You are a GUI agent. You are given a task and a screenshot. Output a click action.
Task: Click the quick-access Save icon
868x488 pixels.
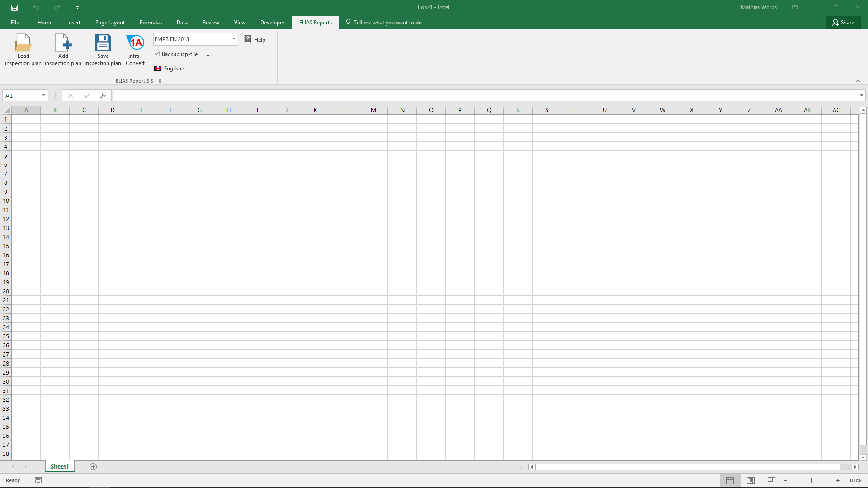14,7
